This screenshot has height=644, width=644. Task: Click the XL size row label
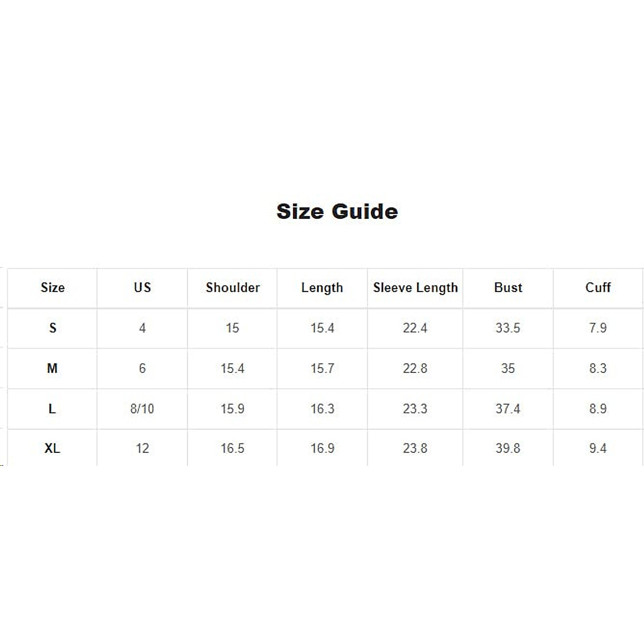pos(52,448)
